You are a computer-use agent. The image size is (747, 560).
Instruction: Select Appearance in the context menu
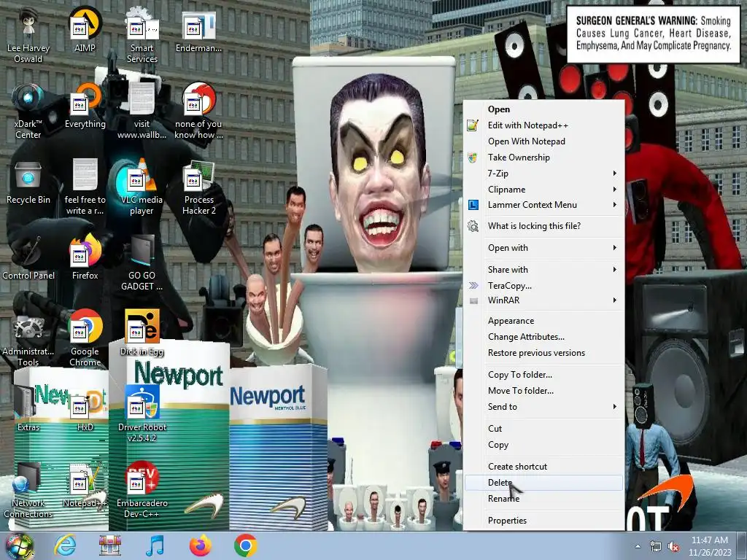click(x=543, y=321)
